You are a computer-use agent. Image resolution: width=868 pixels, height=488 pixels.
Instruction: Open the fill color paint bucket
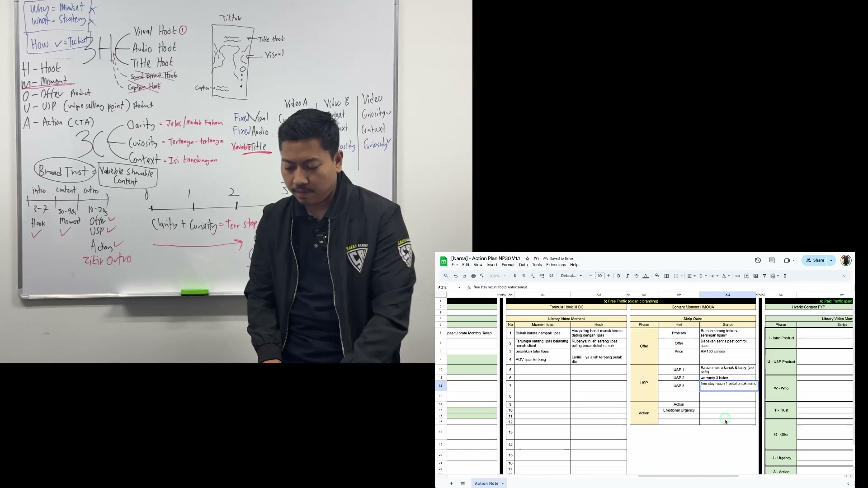coord(657,276)
